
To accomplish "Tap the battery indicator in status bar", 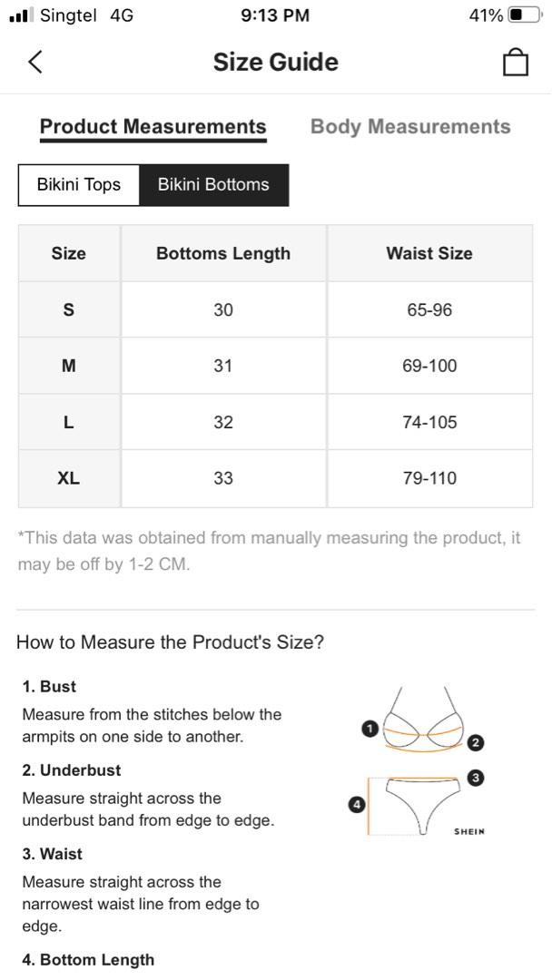I will tap(524, 15).
